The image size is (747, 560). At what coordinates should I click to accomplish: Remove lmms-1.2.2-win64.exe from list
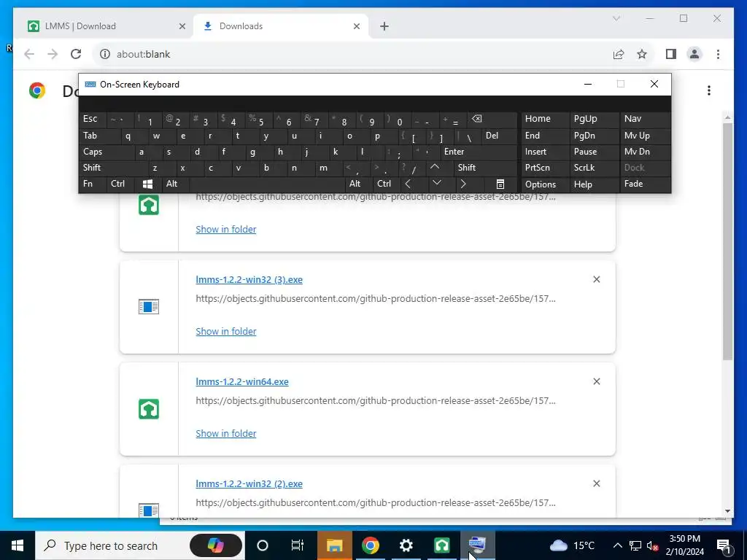[x=597, y=381]
